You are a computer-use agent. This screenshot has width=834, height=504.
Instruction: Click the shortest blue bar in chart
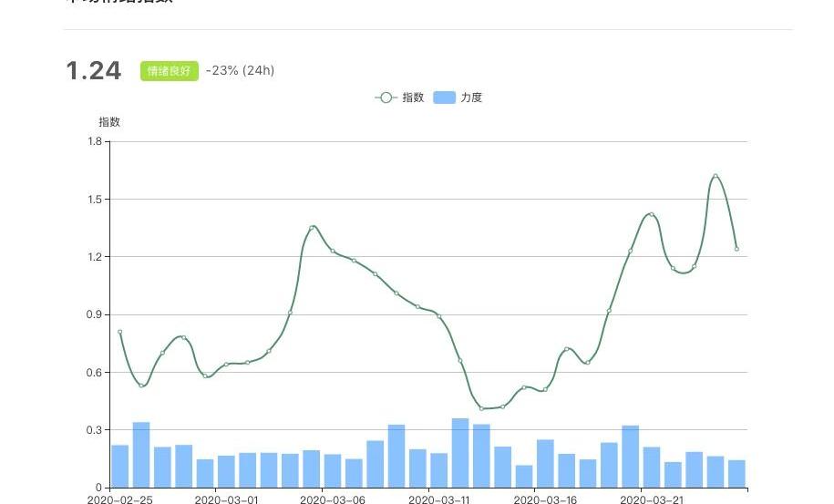pos(524,476)
